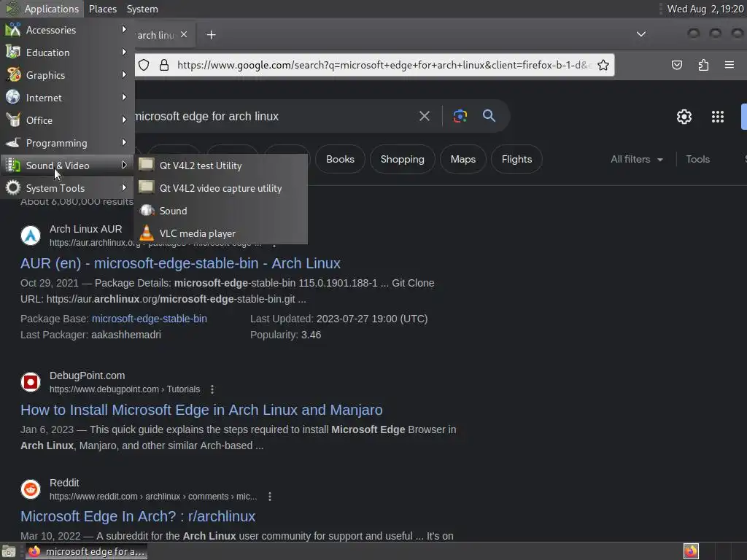This screenshot has height=560, width=747.
Task: Expand the Education submenu arrow
Action: (x=124, y=52)
